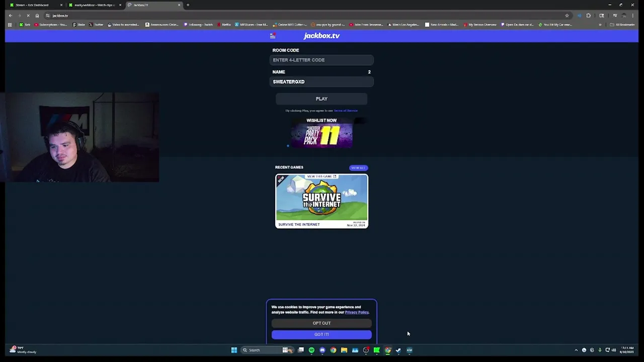
Task: Open File Explorer from the taskbar
Action: coord(344,350)
